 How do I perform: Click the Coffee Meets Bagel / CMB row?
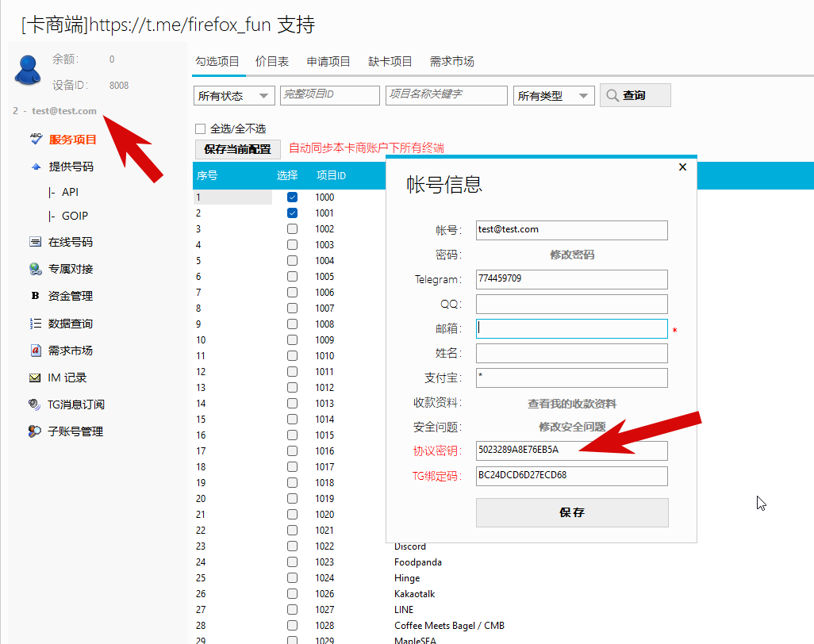tap(449, 625)
